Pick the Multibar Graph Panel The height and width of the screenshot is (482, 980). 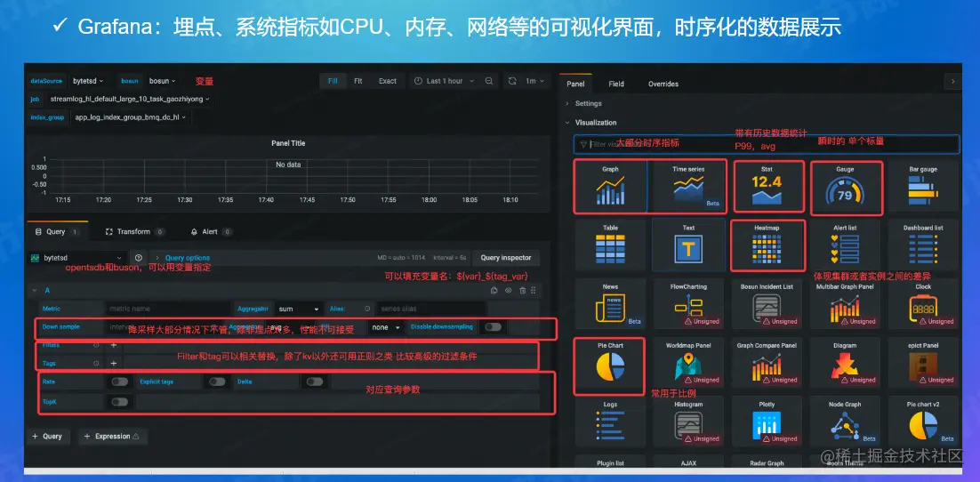[x=845, y=303]
